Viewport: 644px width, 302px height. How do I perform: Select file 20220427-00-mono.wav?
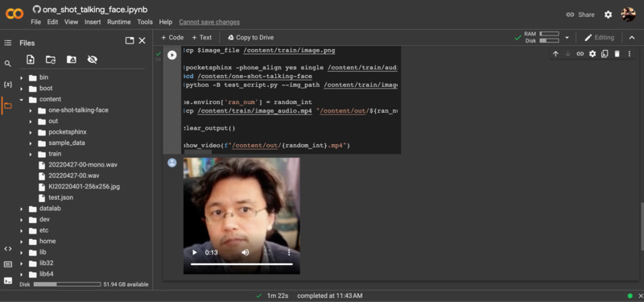click(83, 165)
